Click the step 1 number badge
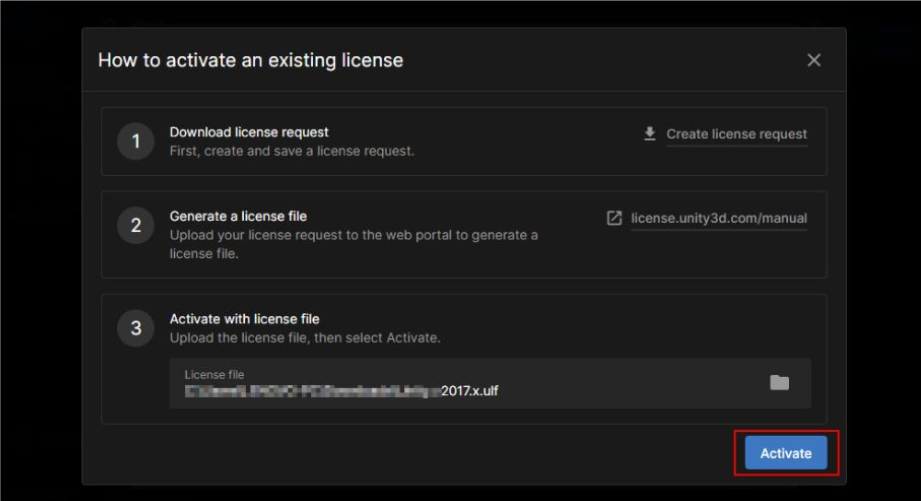The width and height of the screenshot is (921, 501). 135,141
